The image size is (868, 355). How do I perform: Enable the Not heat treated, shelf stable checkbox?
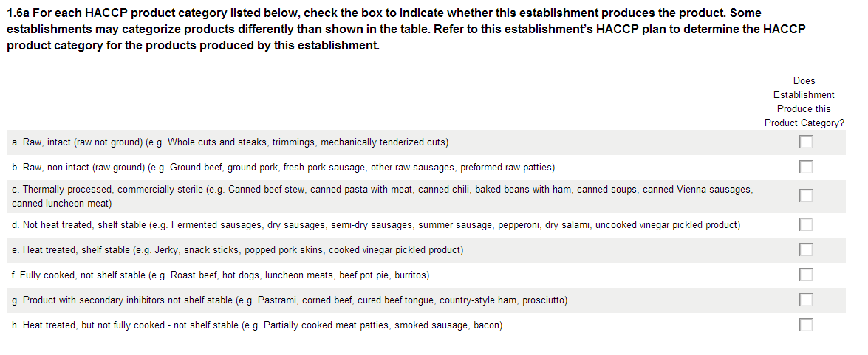(x=806, y=224)
